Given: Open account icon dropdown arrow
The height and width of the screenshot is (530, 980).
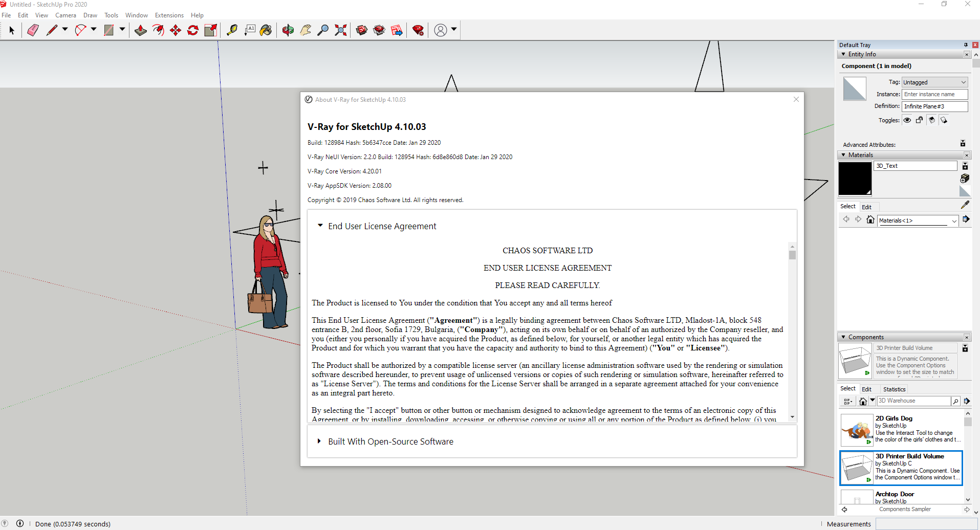Looking at the screenshot, I should (x=454, y=30).
